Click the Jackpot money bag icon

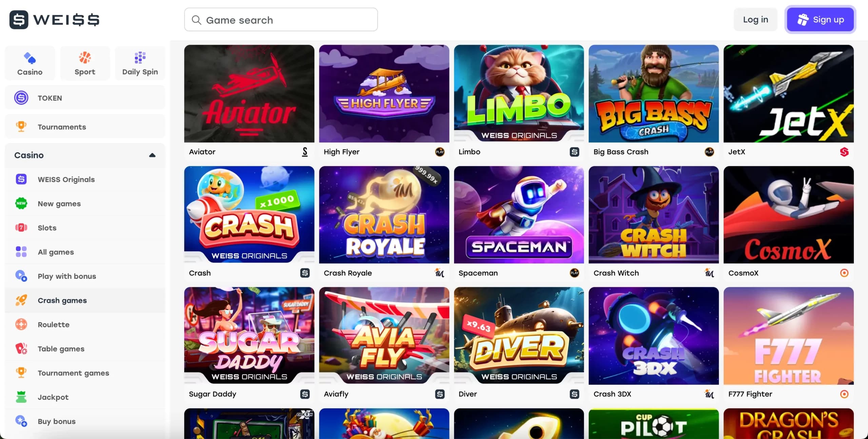[x=21, y=397]
